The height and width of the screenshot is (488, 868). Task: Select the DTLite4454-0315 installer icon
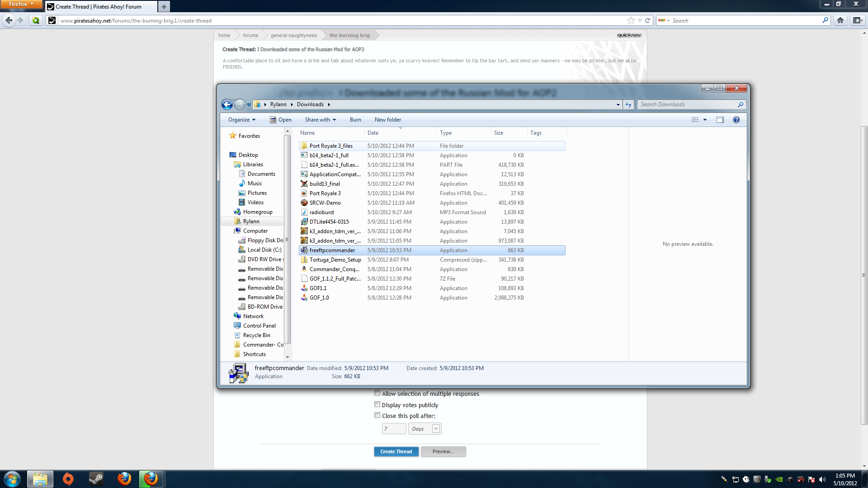pos(304,222)
